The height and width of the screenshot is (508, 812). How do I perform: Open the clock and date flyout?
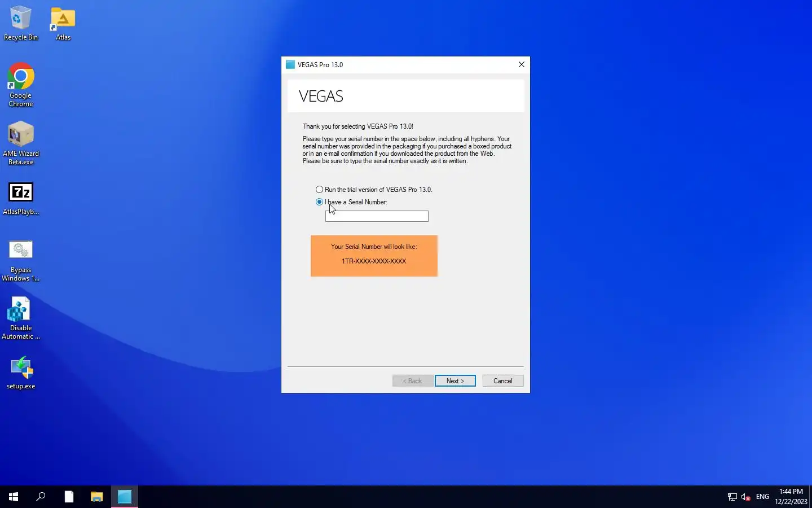(x=791, y=497)
